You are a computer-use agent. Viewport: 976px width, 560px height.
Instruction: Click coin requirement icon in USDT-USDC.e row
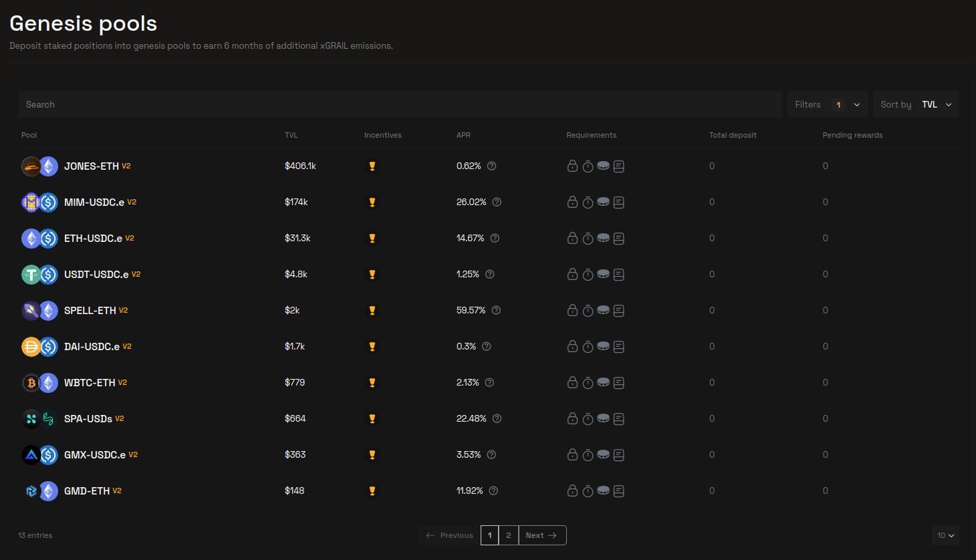(603, 274)
